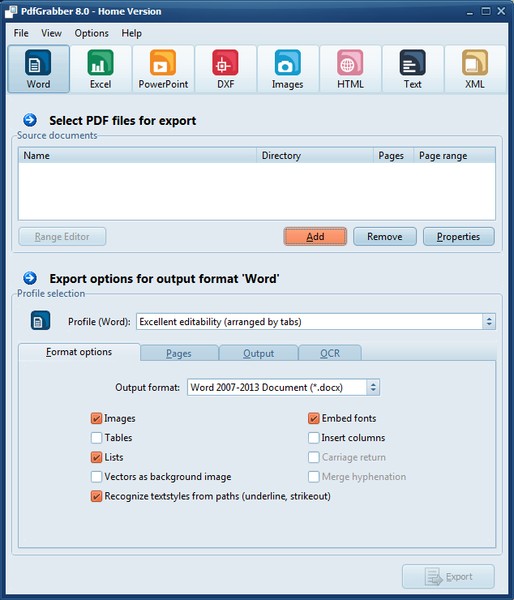Screen dimensions: 514x600
Task: Click the Directory column header
Action: 315,155
